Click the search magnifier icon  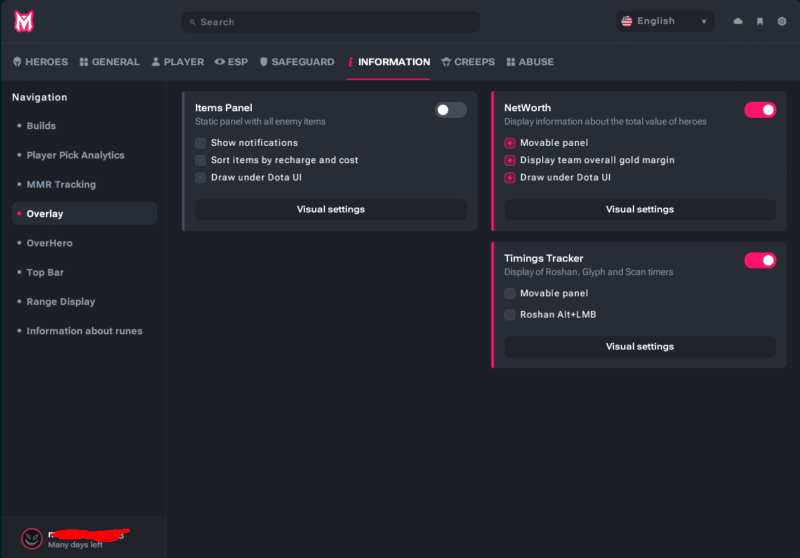point(192,22)
